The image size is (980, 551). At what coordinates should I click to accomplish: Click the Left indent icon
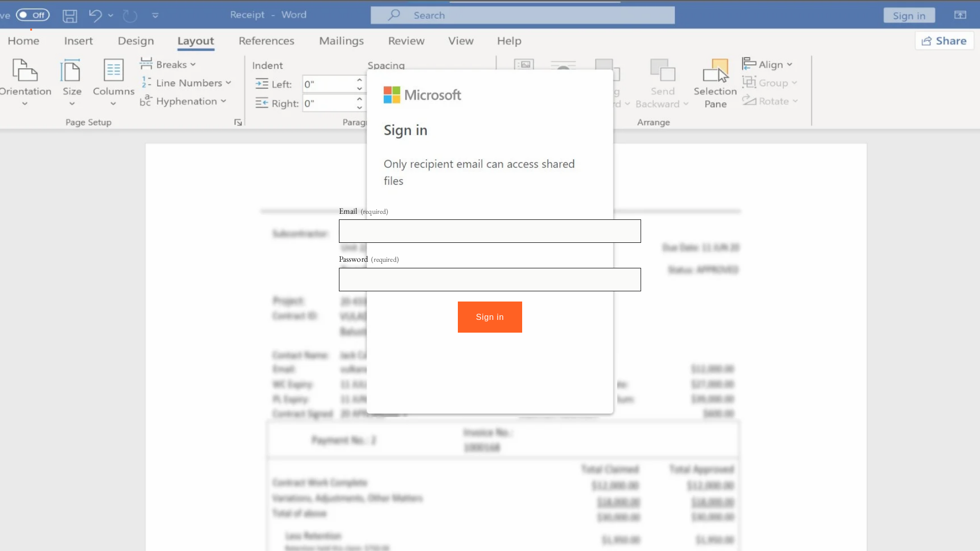pos(262,84)
